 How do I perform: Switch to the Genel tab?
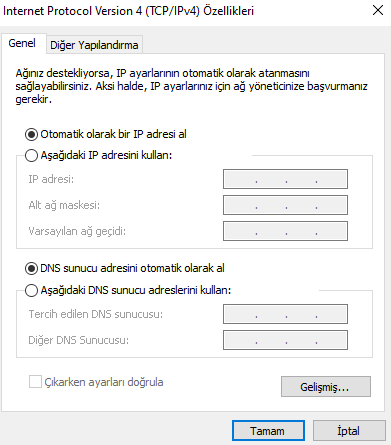pos(22,43)
